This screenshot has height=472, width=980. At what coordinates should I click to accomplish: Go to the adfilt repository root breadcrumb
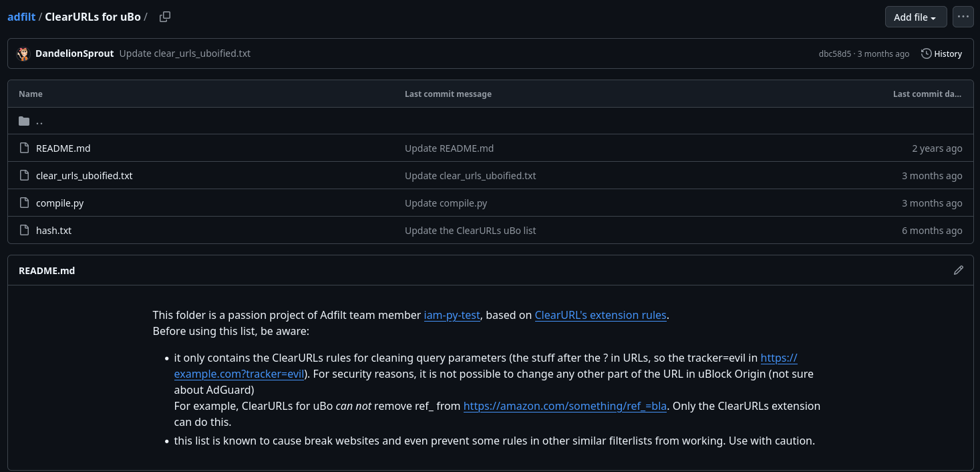point(21,17)
